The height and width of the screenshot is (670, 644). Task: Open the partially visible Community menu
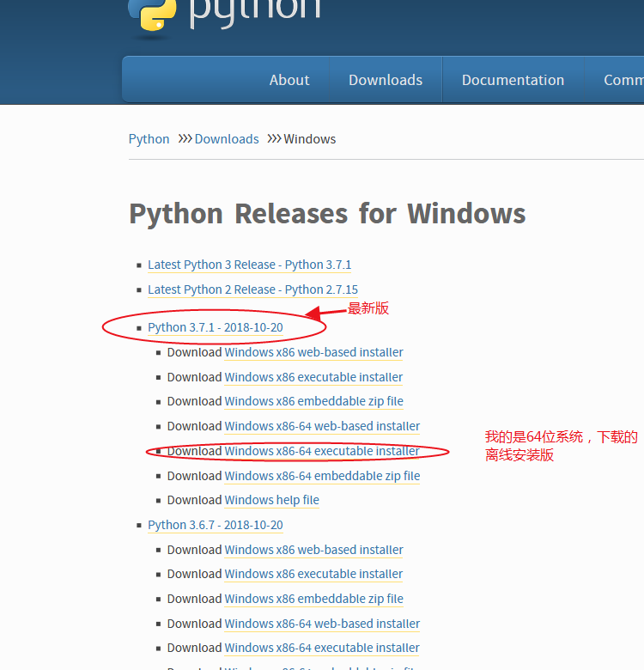623,80
